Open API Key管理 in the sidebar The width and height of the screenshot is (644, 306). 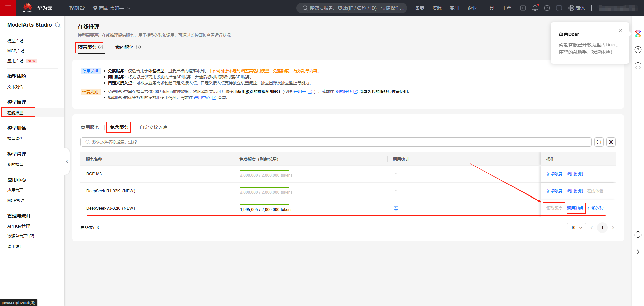19,226
